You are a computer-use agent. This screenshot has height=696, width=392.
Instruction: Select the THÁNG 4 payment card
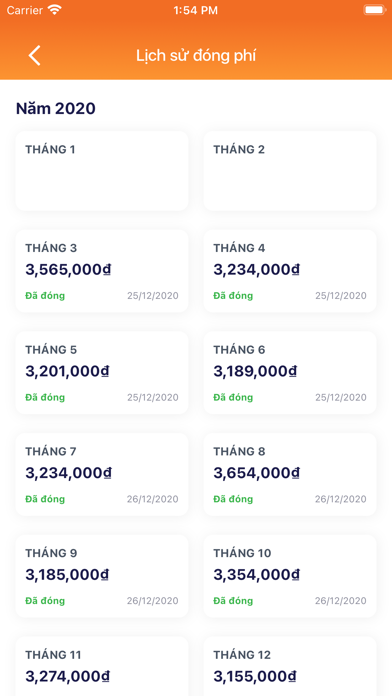coord(290,271)
